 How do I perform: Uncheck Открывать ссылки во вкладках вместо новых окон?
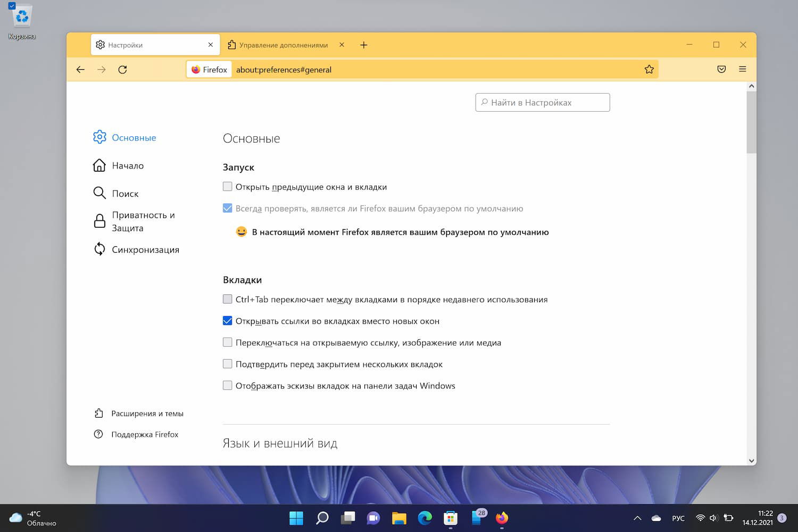click(x=227, y=321)
